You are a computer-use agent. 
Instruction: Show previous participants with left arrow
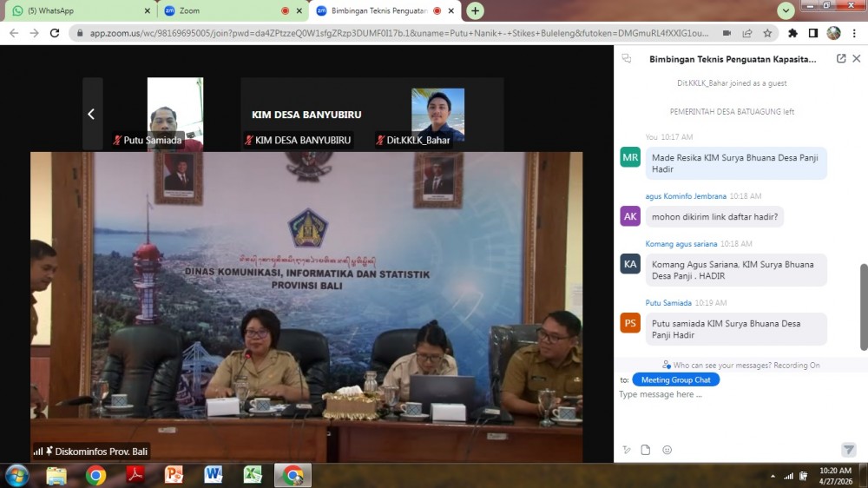91,114
